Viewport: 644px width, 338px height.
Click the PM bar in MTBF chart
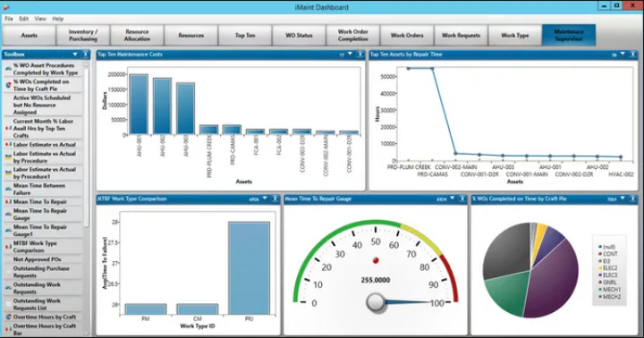point(146,309)
